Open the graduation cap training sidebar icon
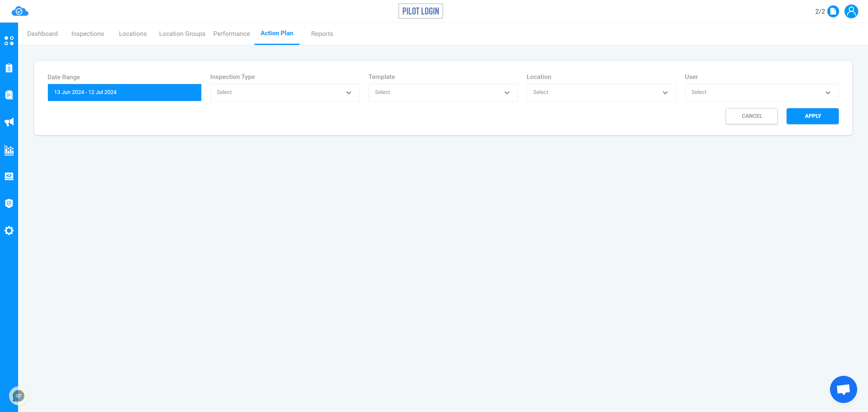 pos(9,176)
